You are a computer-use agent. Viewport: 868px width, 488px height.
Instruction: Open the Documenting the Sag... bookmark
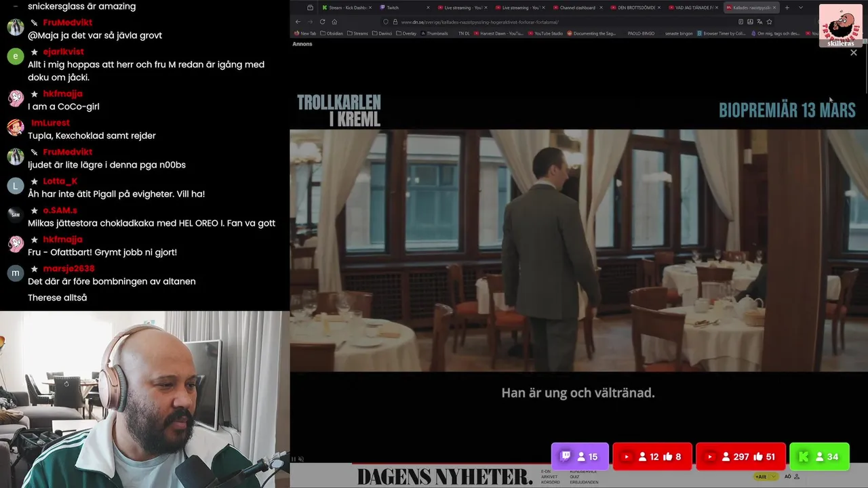point(592,33)
